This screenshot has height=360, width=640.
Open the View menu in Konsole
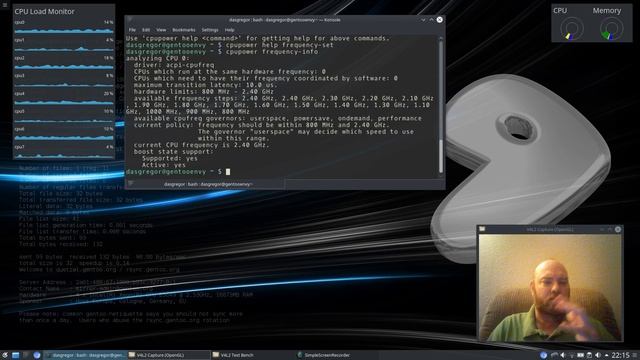tap(161, 30)
